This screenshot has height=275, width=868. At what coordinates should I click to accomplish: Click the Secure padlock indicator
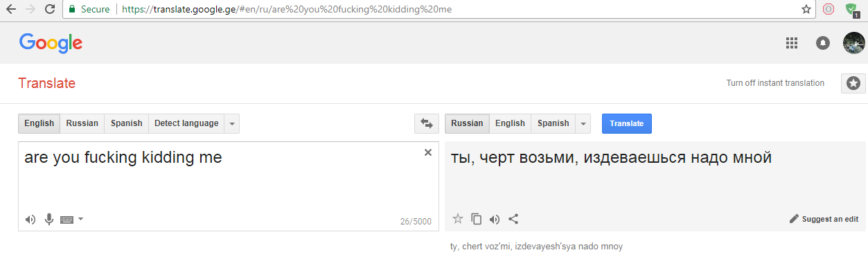pyautogui.click(x=89, y=10)
